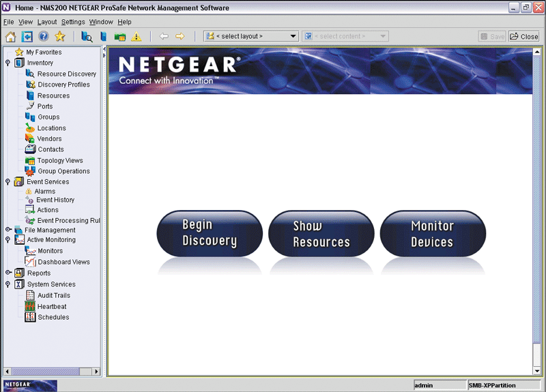Collapse the Inventory tree node
The height and width of the screenshot is (392, 546).
[8, 63]
